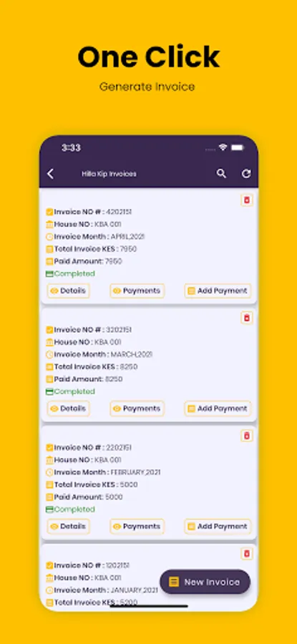
Task: Open search with the magnifier icon
Action: tap(221, 174)
